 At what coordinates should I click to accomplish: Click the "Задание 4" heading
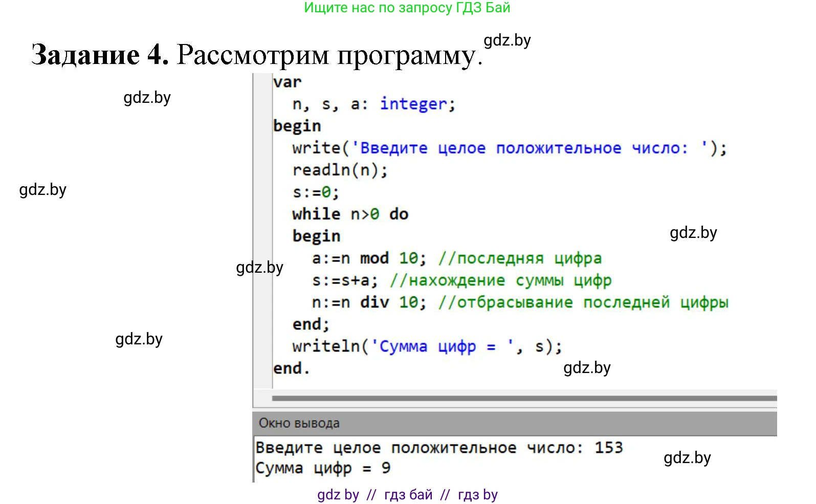[100, 54]
